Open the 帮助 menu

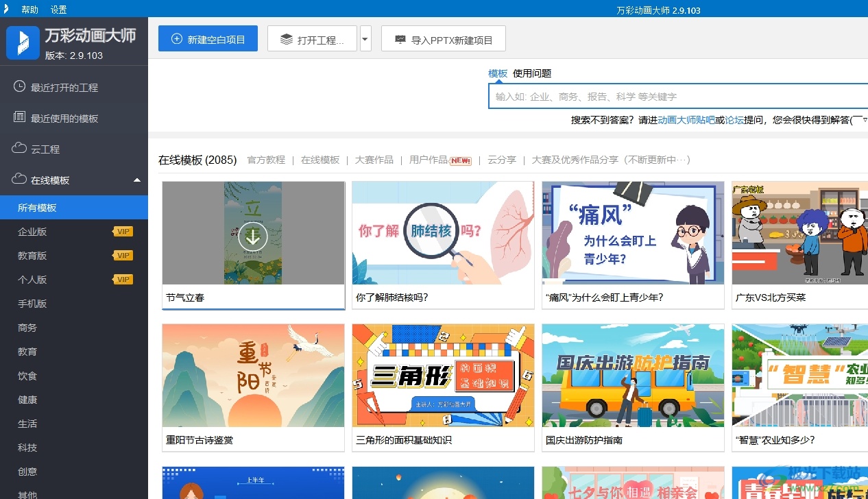coord(30,10)
